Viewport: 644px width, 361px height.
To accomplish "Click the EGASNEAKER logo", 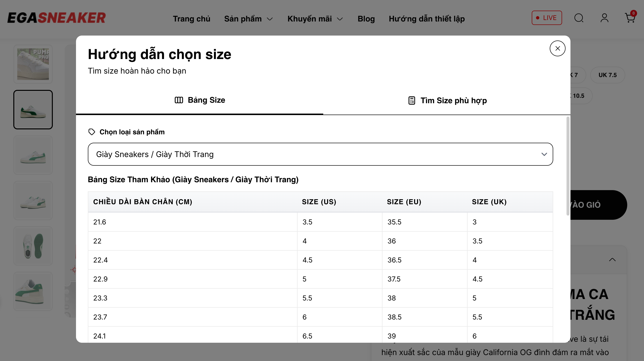I will [57, 18].
